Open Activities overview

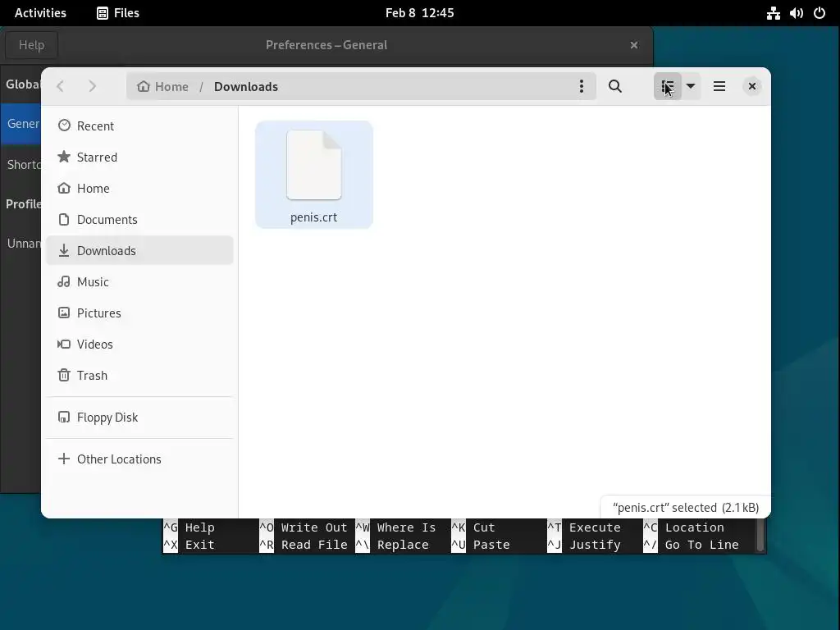40,13
